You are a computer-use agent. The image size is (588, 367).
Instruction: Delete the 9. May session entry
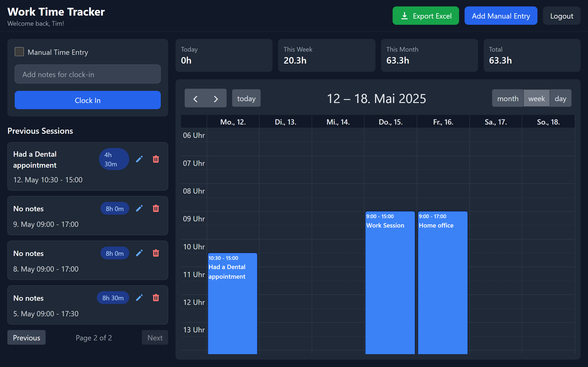156,208
